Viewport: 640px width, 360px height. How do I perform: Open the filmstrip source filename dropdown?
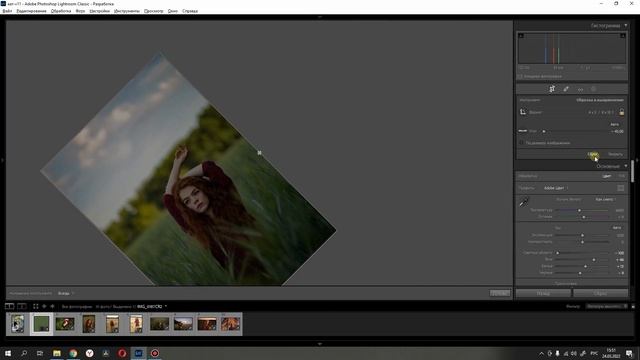click(152, 306)
